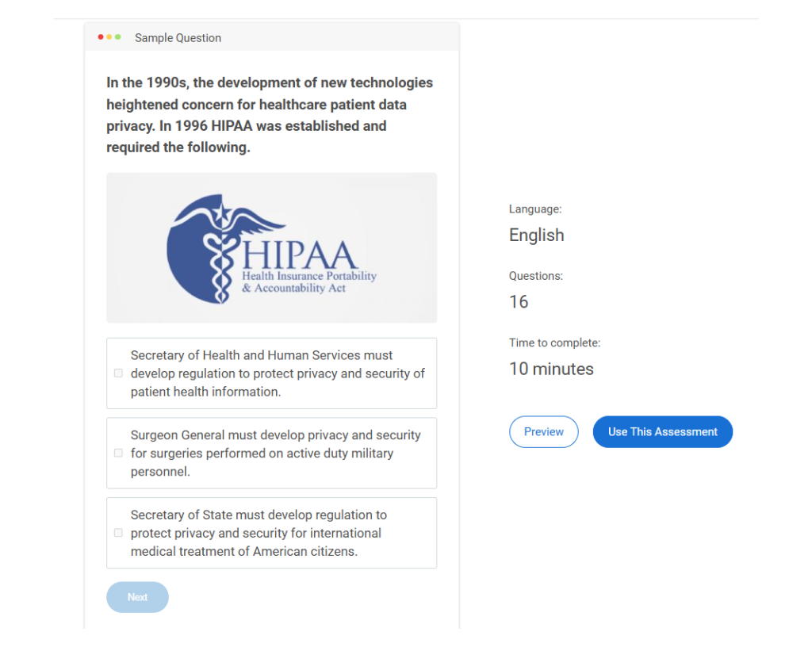
Task: Click the 10 minutes completion time
Action: click(x=551, y=369)
